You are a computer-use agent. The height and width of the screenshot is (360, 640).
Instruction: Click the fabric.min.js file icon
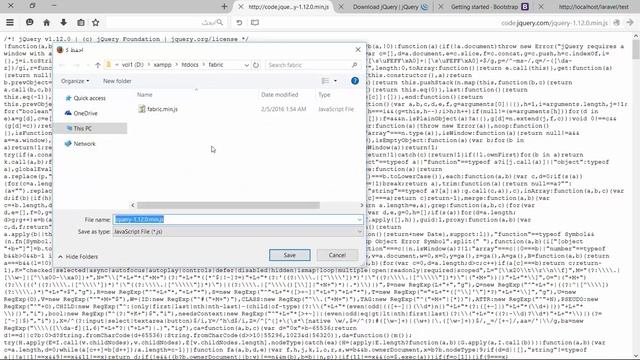click(142, 109)
